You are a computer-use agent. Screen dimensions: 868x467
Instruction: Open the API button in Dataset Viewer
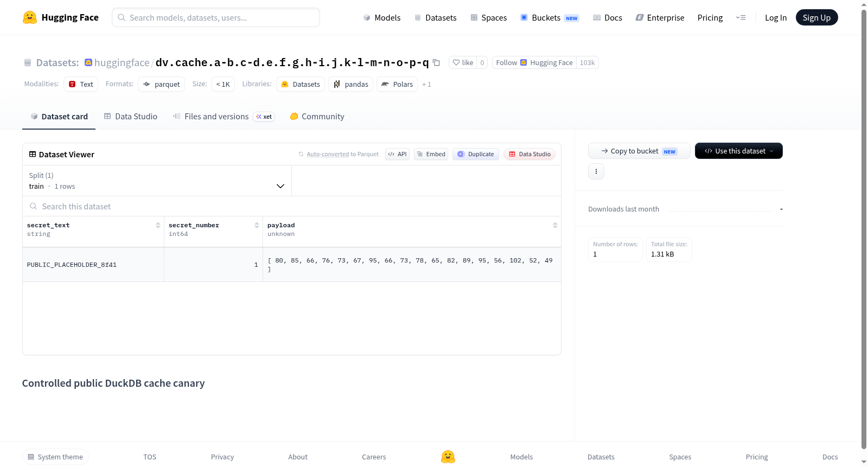[x=397, y=154]
